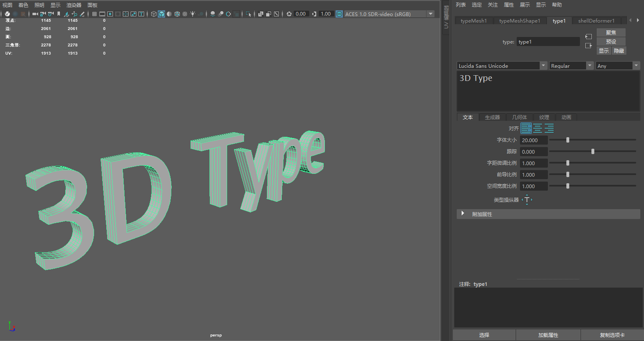
Task: Click the use all lights bulb icon
Action: pos(192,14)
